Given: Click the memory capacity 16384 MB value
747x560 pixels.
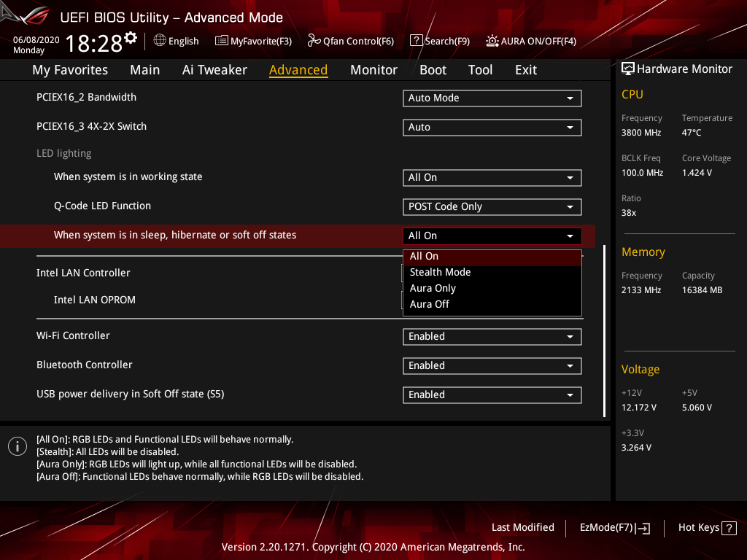Looking at the screenshot, I should [x=703, y=290].
